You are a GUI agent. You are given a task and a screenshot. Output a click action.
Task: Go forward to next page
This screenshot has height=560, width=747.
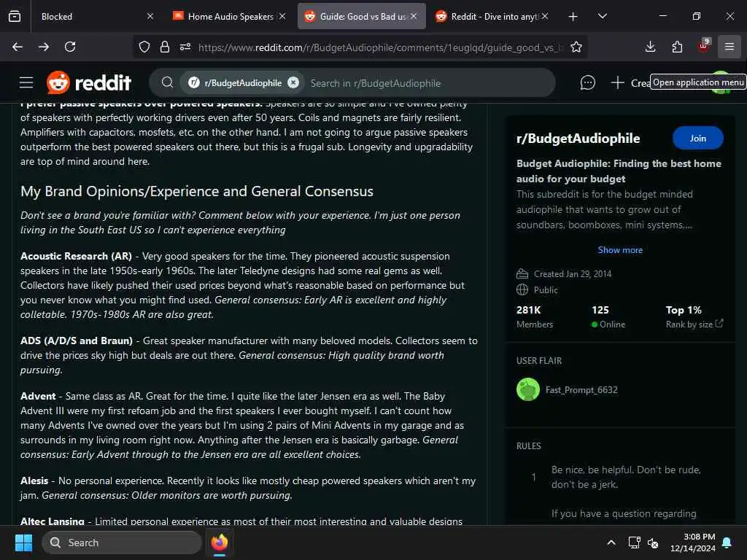[x=43, y=47]
